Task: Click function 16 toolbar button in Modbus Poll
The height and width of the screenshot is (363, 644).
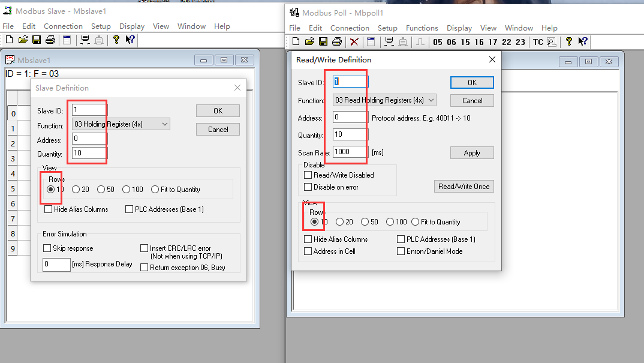Action: coord(479,42)
